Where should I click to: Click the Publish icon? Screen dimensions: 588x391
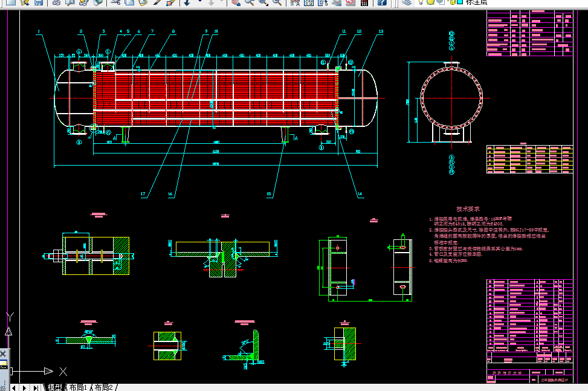[x=83, y=2]
